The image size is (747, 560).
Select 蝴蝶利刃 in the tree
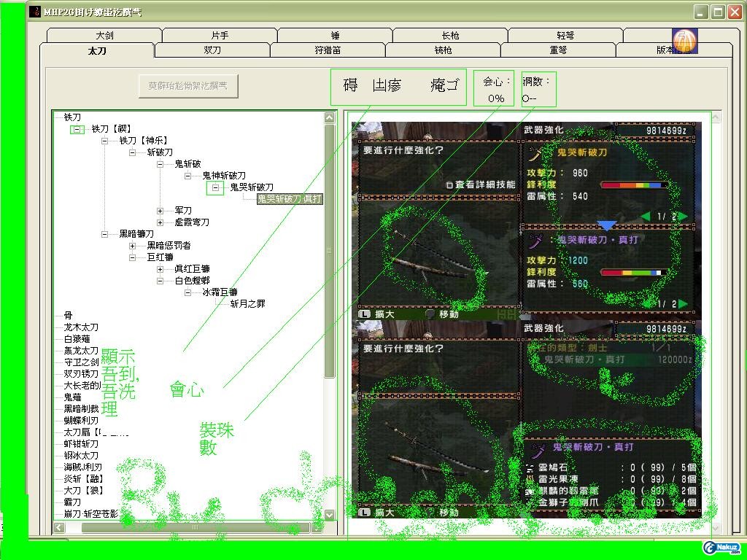81,421
